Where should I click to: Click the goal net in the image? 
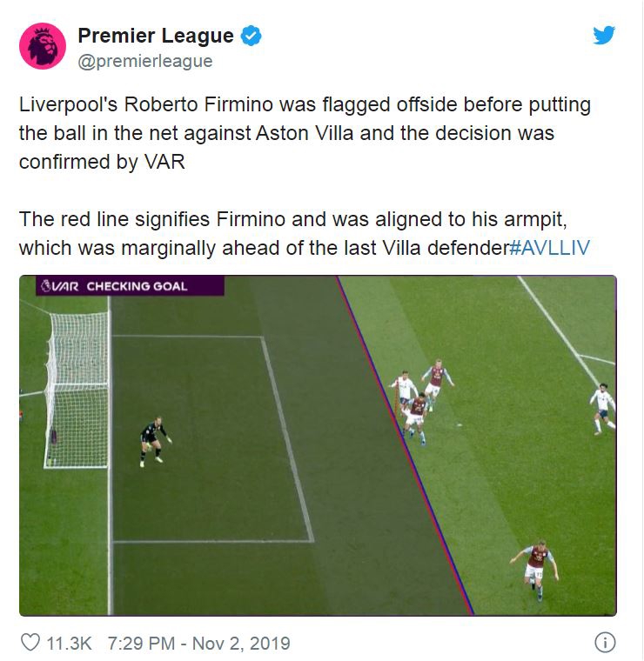tap(77, 391)
